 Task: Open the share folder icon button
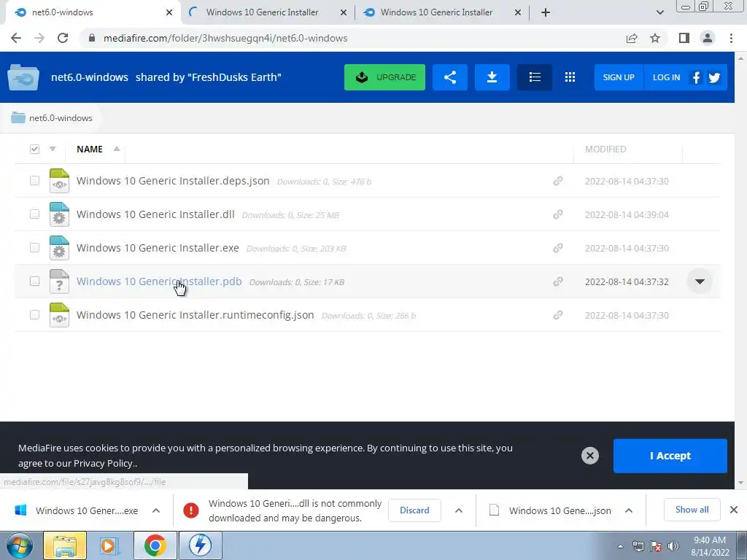click(x=449, y=77)
